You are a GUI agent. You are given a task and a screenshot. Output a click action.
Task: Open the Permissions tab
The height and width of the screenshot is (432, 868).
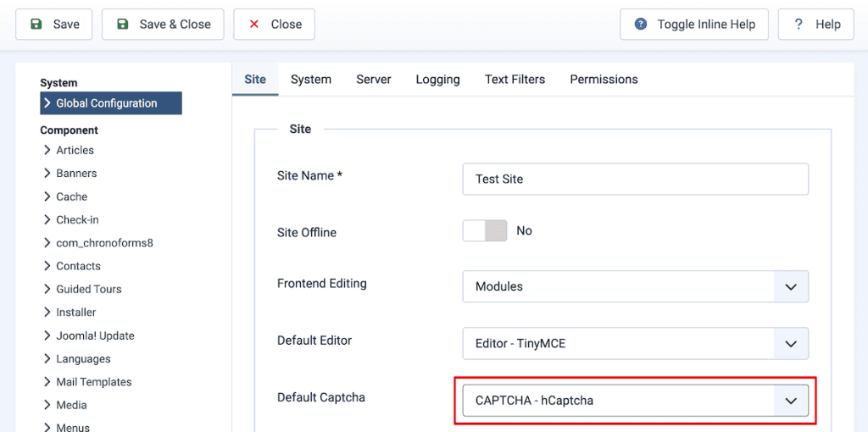(604, 79)
